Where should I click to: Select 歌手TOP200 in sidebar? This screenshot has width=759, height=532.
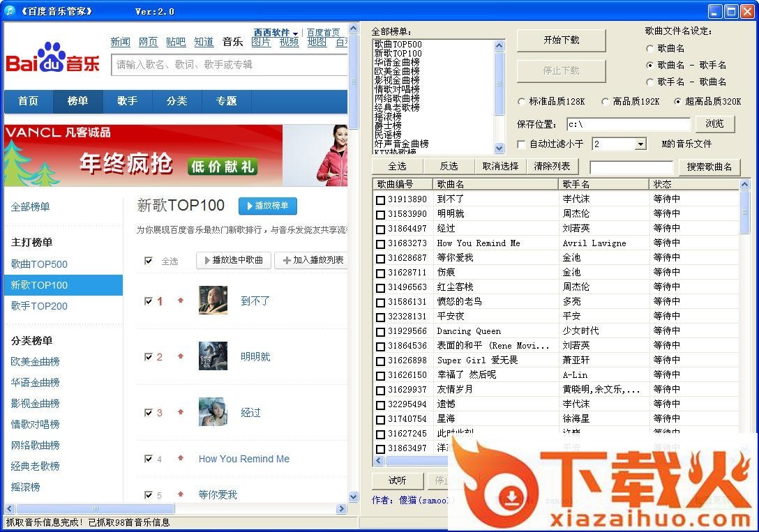click(39, 305)
